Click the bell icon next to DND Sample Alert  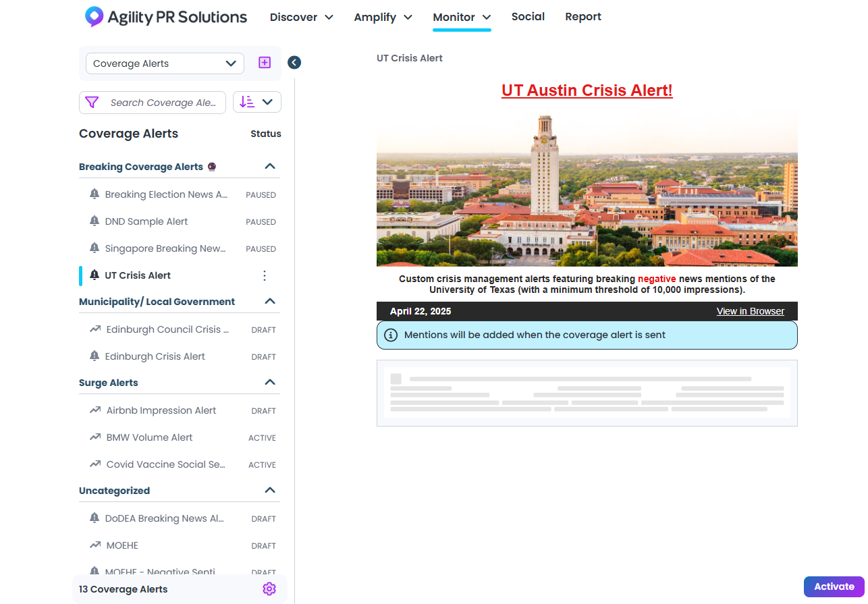[94, 221]
